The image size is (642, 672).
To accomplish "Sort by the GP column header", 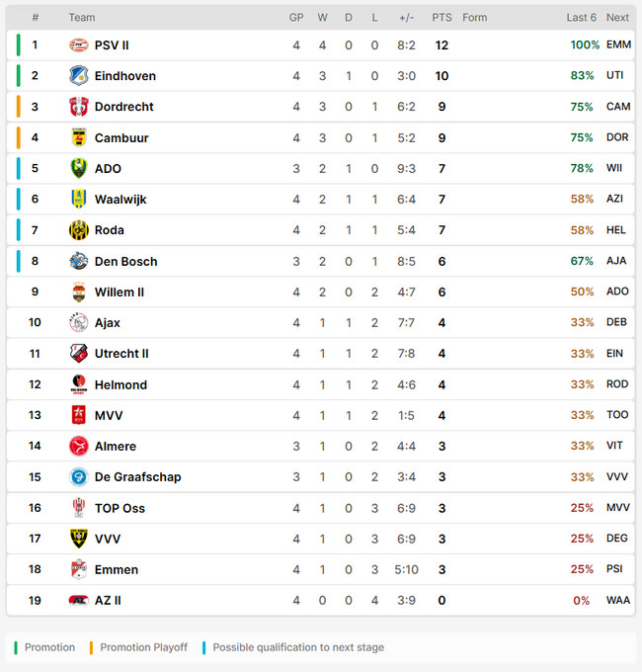I will 296,18.
